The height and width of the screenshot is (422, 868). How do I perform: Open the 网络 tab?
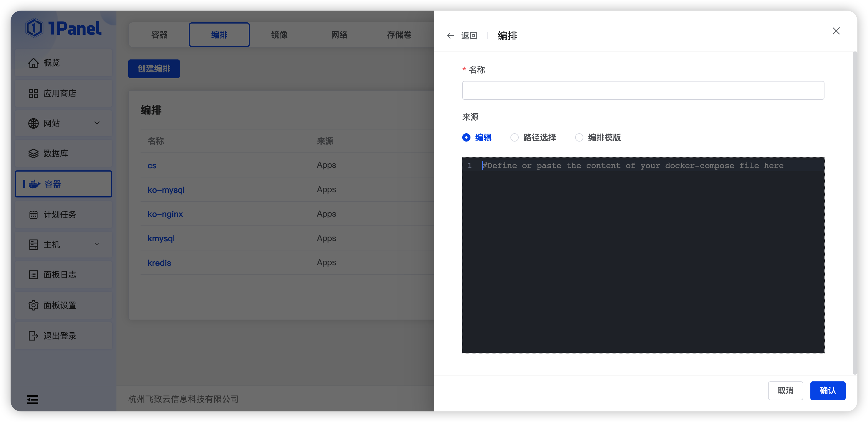pyautogui.click(x=339, y=34)
